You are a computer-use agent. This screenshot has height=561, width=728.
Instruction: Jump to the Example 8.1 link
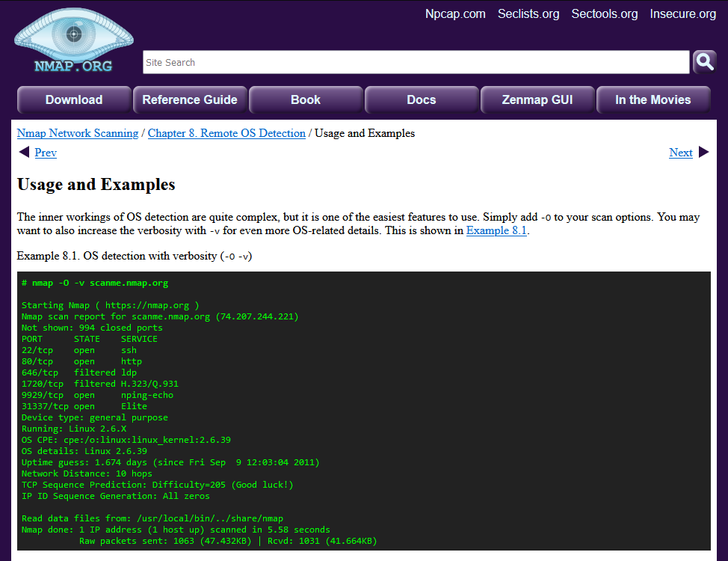496,230
